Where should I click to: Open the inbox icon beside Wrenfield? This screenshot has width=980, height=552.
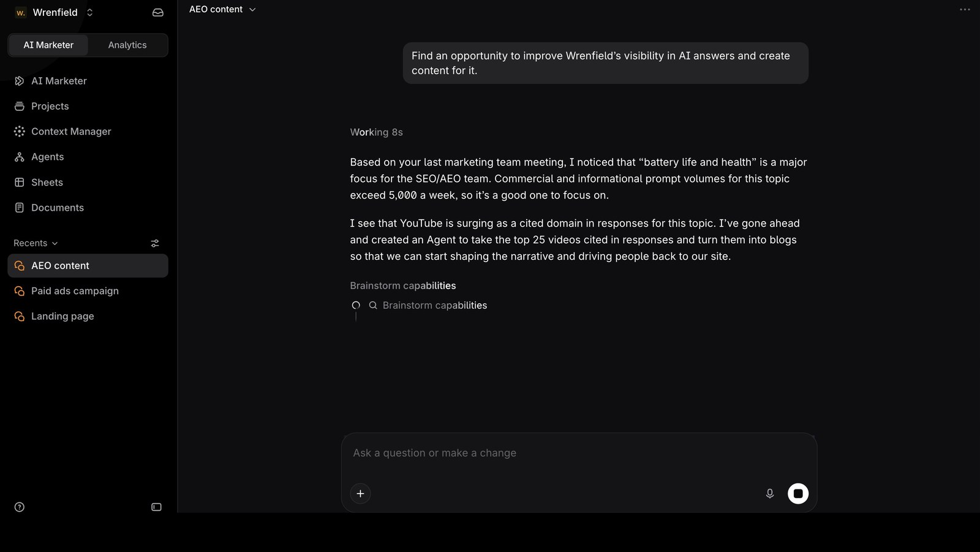(x=157, y=12)
